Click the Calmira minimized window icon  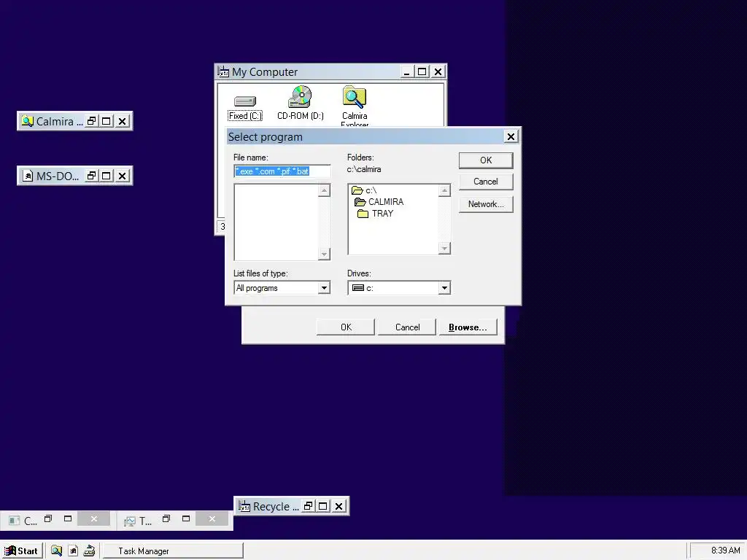(x=28, y=122)
